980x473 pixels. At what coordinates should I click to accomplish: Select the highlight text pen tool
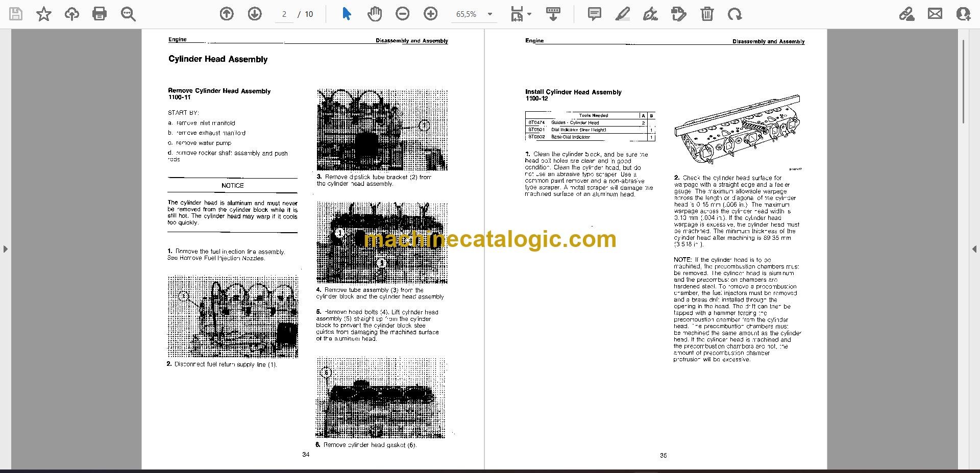tap(622, 14)
